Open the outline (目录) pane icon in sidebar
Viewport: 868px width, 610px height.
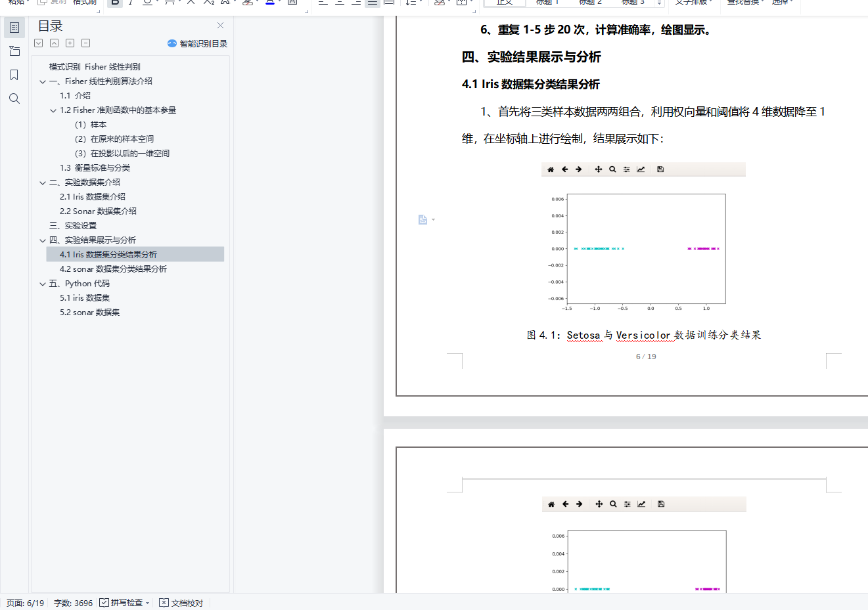point(14,28)
